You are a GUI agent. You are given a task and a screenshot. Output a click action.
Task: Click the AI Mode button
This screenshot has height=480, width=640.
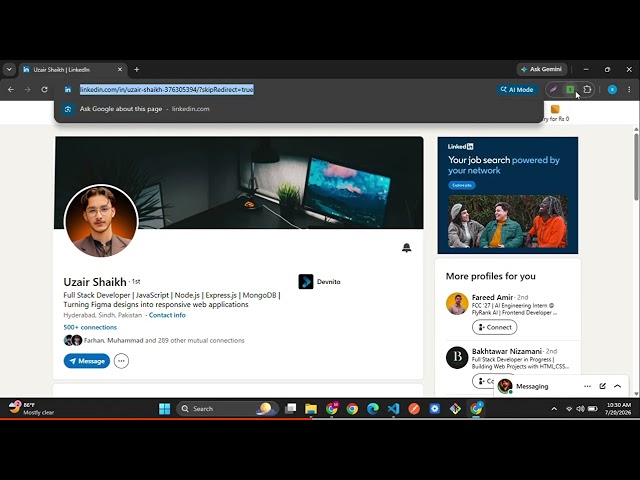point(517,89)
